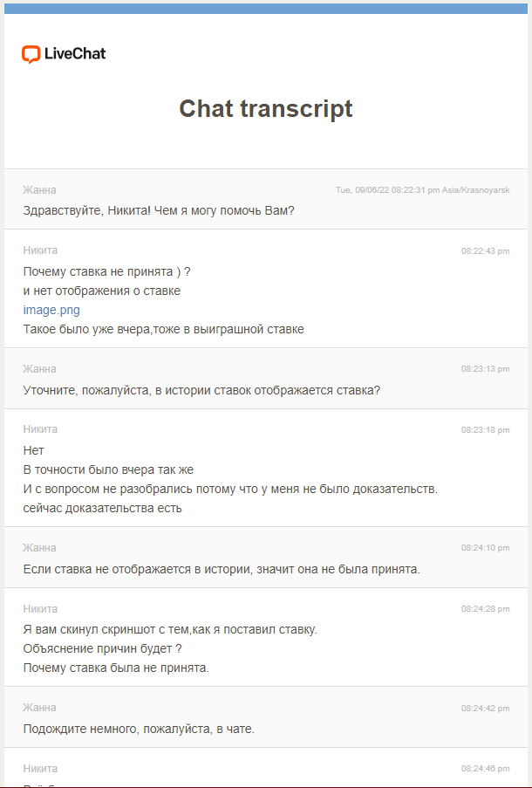The width and height of the screenshot is (532, 788).
Task: Click the orange LiveChat speech bubble icon
Action: pyautogui.click(x=31, y=54)
